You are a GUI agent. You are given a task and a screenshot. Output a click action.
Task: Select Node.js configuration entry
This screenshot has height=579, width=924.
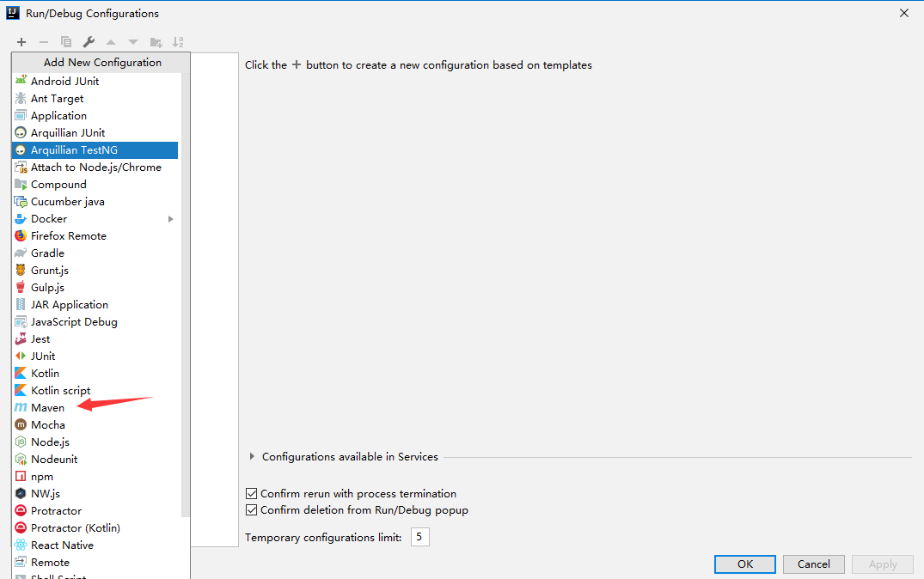(95, 442)
